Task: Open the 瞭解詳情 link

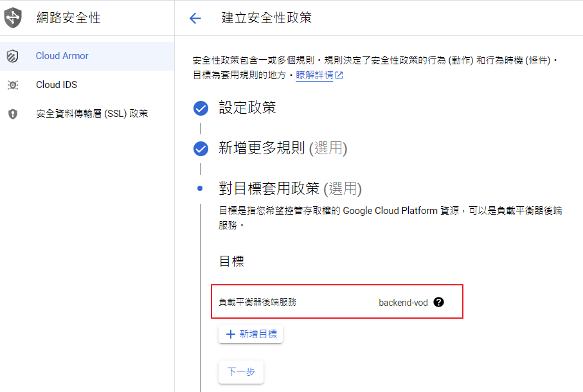Action: tap(314, 75)
